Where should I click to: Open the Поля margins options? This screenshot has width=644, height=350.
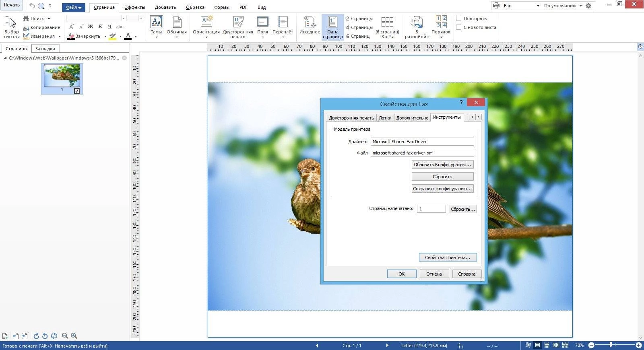[x=262, y=27]
